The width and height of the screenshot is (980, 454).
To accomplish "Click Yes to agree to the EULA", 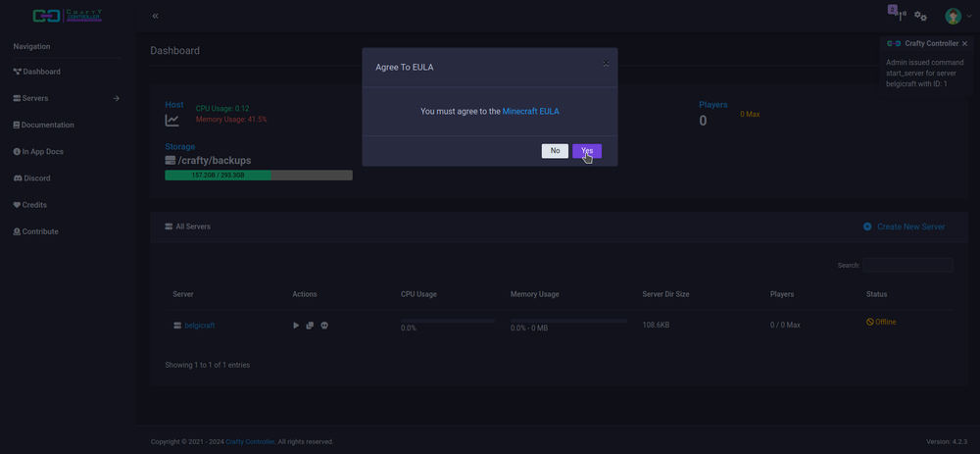I will pyautogui.click(x=587, y=151).
